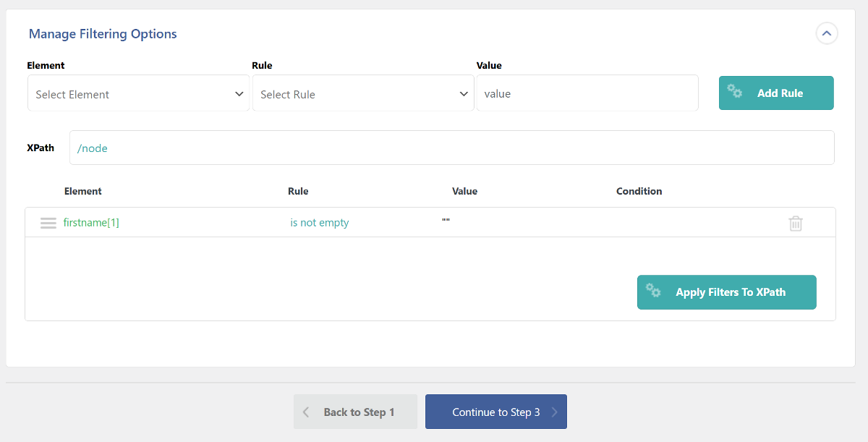
Task: Open the Select Element dropdown
Action: pyautogui.click(x=139, y=94)
